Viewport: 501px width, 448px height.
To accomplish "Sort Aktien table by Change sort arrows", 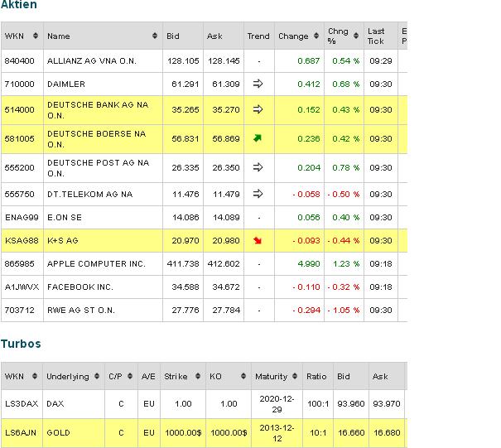I will coord(316,36).
